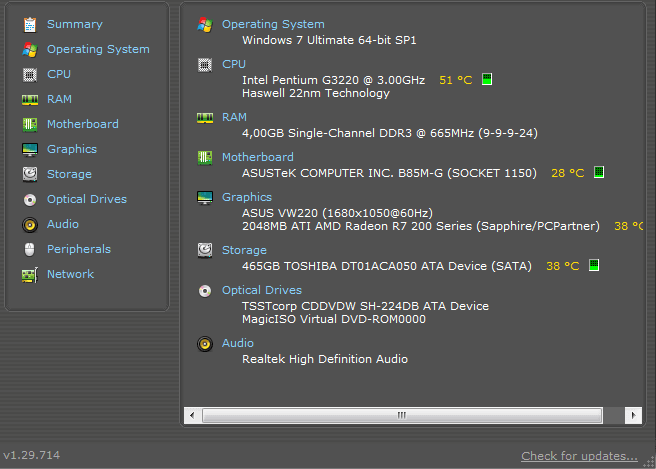The width and height of the screenshot is (656, 469).
Task: Click the Motherboard icon in sidebar
Action: coord(29,124)
